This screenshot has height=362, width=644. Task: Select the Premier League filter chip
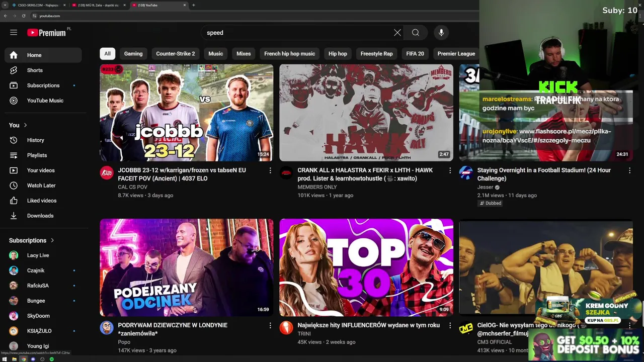coord(456,54)
